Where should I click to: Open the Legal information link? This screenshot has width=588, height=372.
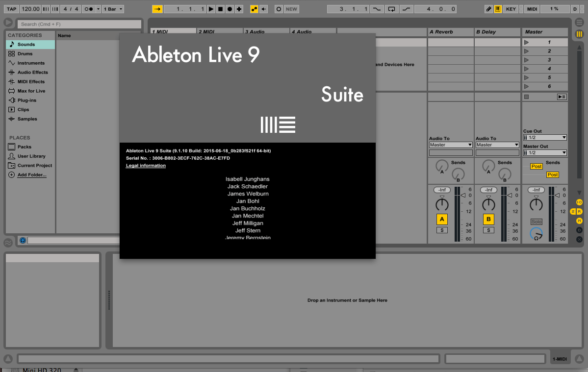click(146, 166)
